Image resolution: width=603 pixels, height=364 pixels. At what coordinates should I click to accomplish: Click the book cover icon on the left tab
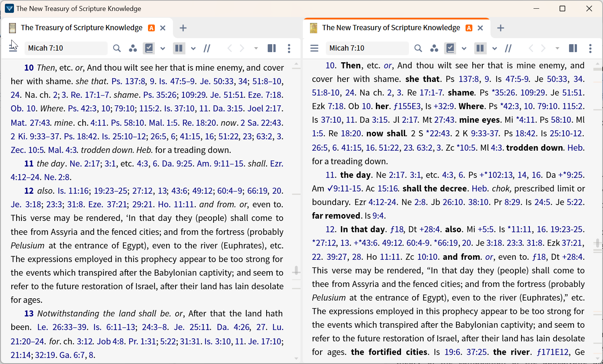point(12,28)
